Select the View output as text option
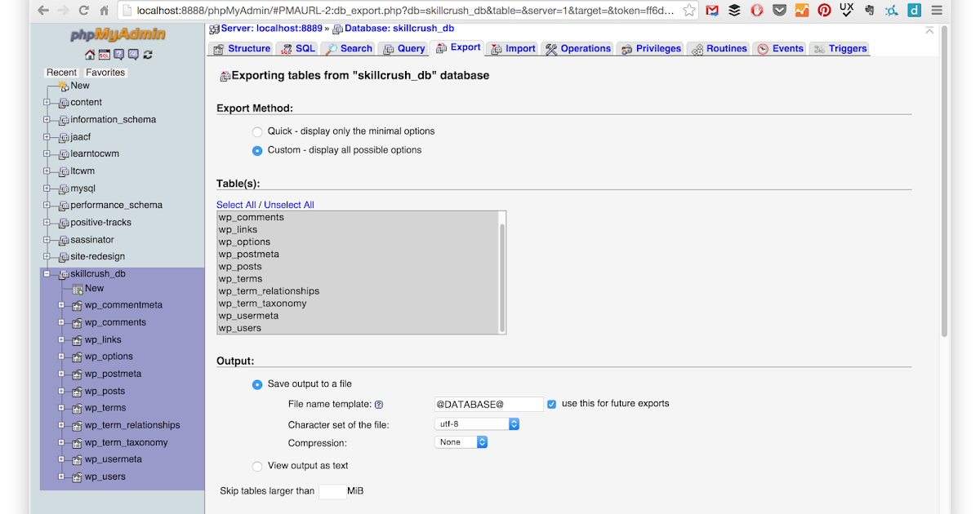The width and height of the screenshot is (980, 514). point(257,466)
